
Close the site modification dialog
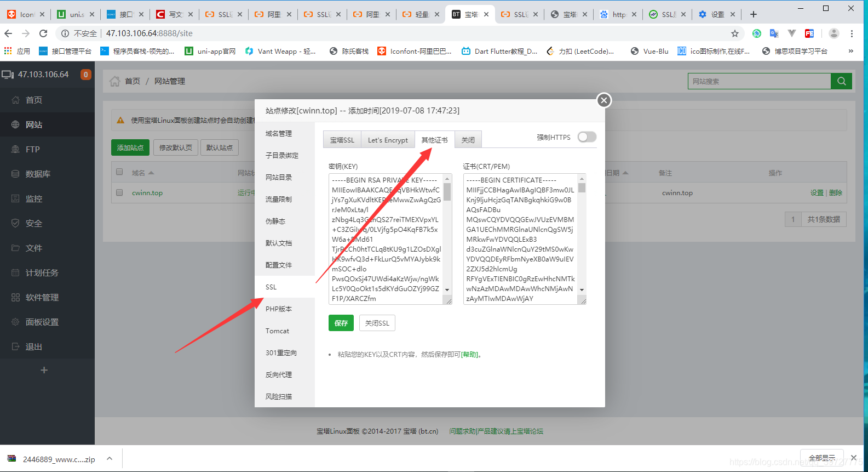point(603,100)
